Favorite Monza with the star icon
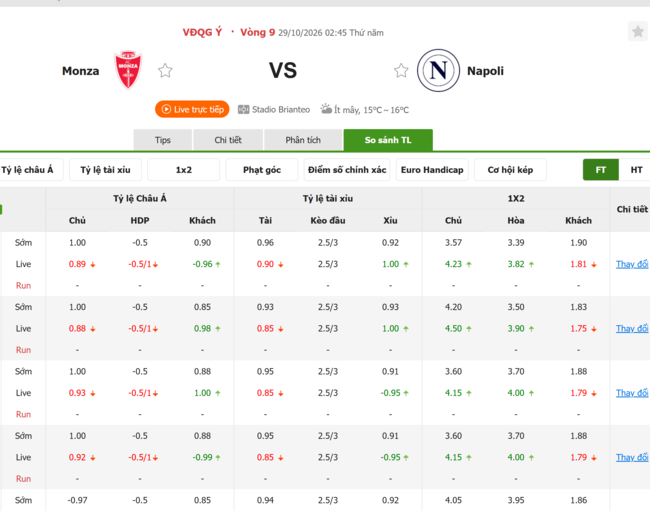The height and width of the screenshot is (511, 650). 165,70
